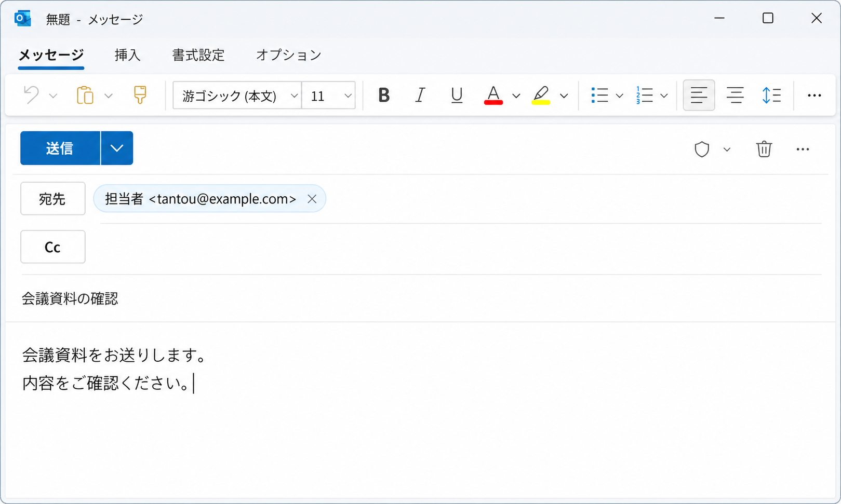Close the message window
The height and width of the screenshot is (504, 841).
[x=817, y=18]
